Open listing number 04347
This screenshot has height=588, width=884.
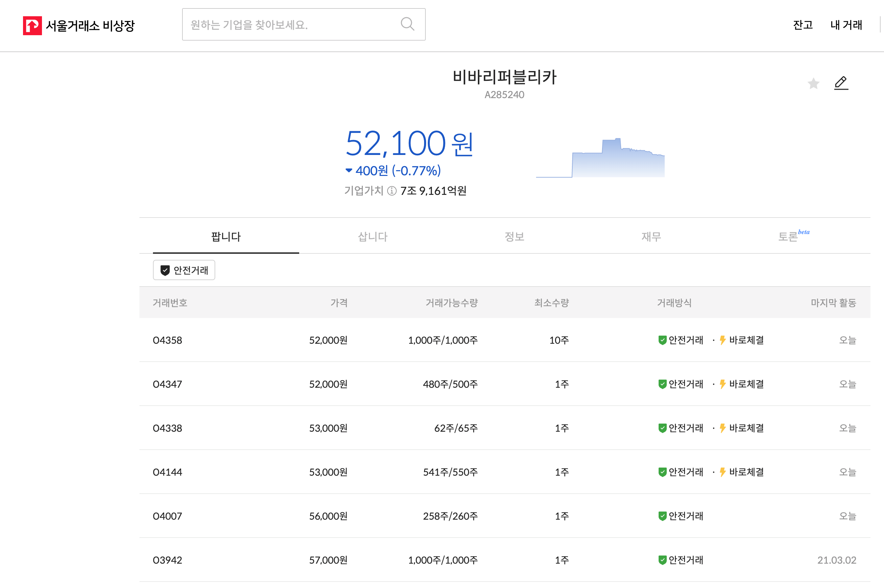[167, 384]
